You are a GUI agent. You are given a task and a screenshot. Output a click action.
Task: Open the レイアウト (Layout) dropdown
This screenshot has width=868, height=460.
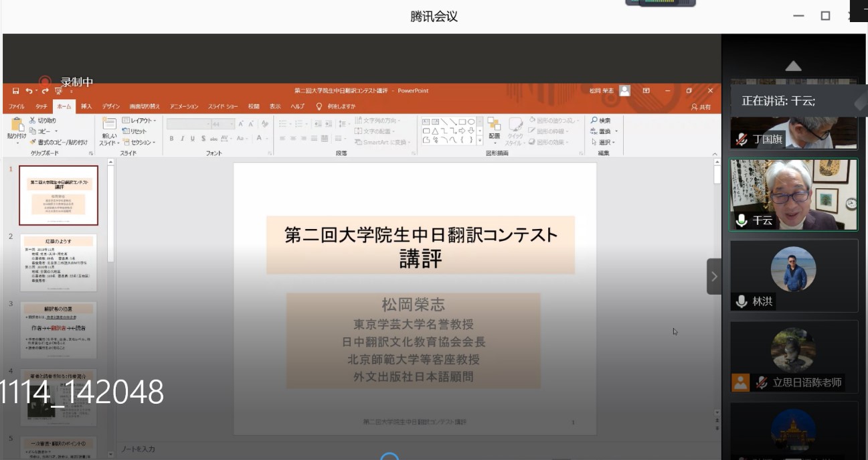(139, 121)
